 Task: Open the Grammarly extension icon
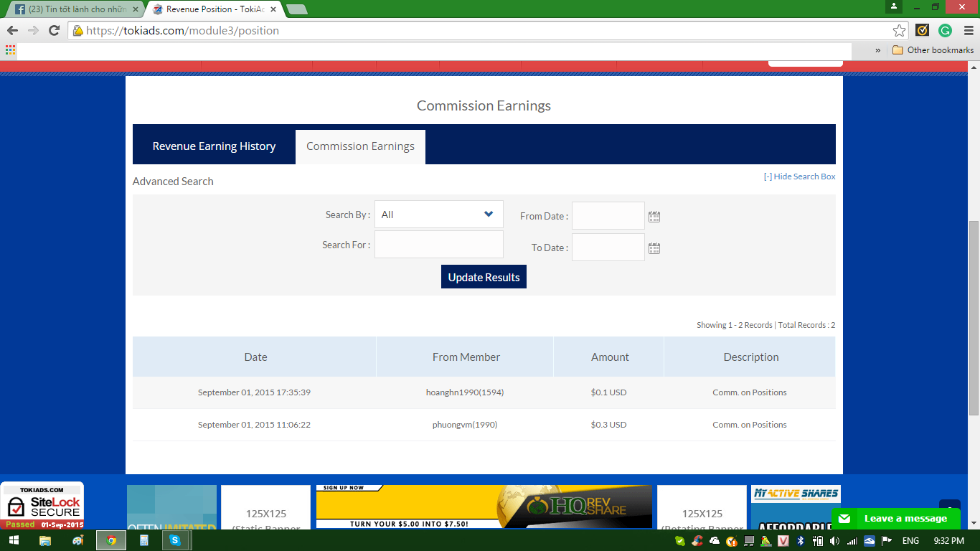click(x=946, y=30)
